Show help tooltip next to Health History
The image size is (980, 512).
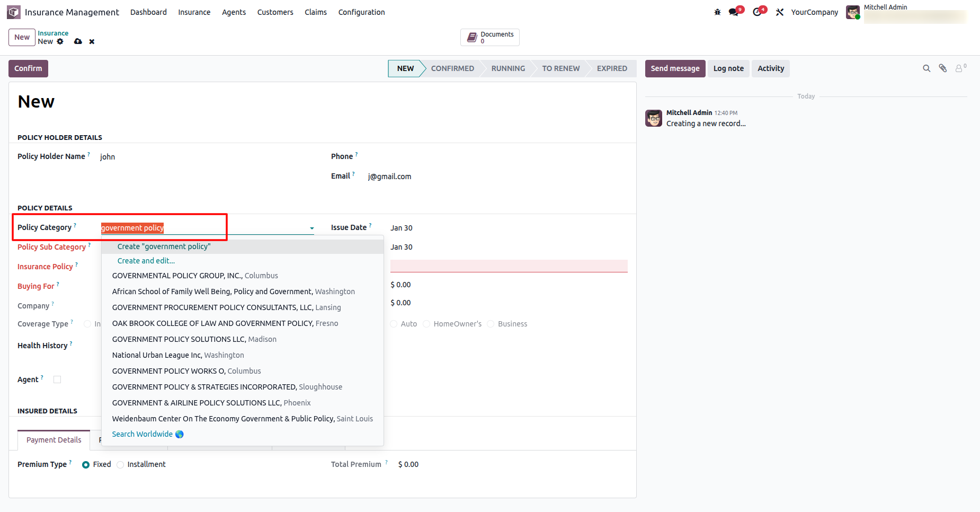point(71,343)
